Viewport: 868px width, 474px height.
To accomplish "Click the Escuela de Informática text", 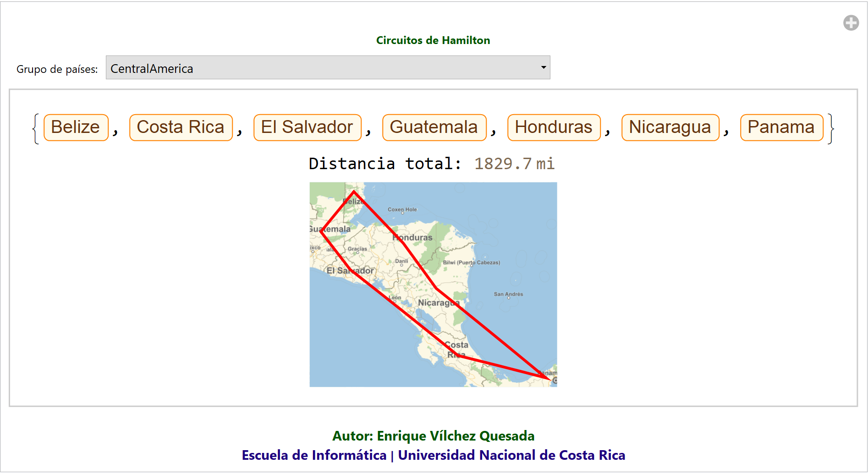I will [314, 455].
